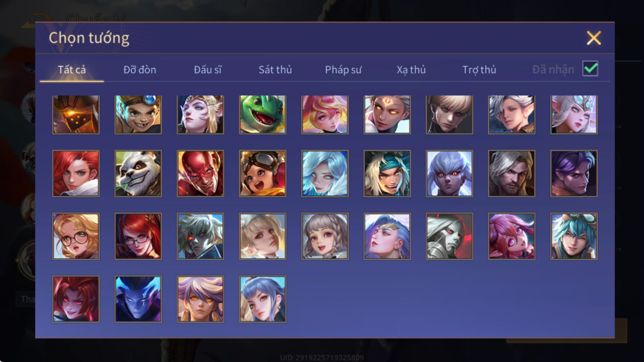Show the Sát thủ hero category
Viewport: 644px width, 362px height.
pos(275,70)
